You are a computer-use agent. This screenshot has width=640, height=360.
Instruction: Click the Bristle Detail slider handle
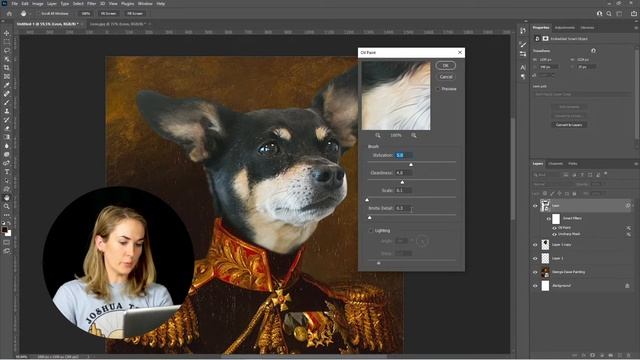(x=369, y=218)
